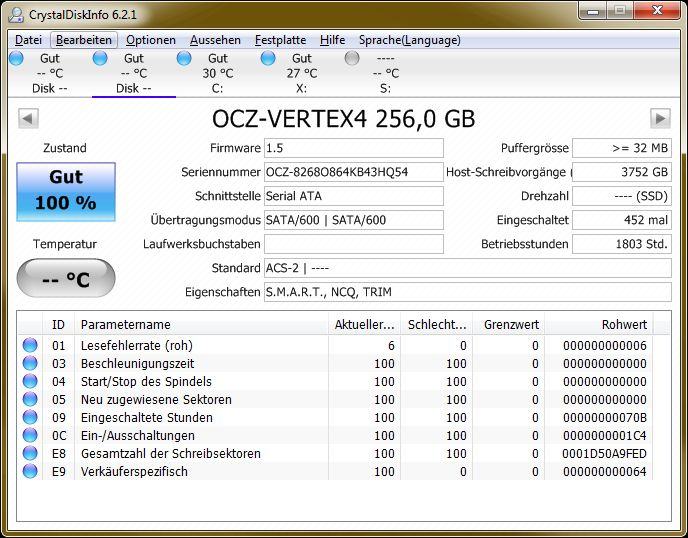
Task: Select the Eingeschaltete Stunden parameter name
Action: (147, 418)
